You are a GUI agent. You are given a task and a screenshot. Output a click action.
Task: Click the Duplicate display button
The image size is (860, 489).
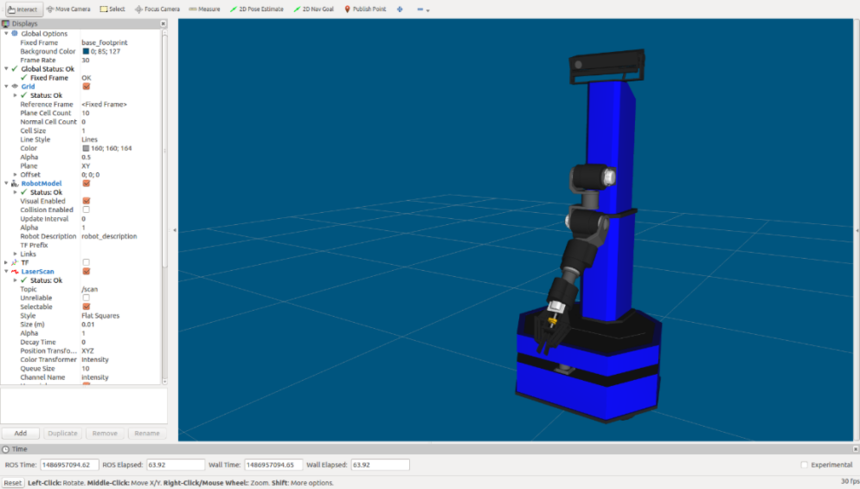pos(63,433)
